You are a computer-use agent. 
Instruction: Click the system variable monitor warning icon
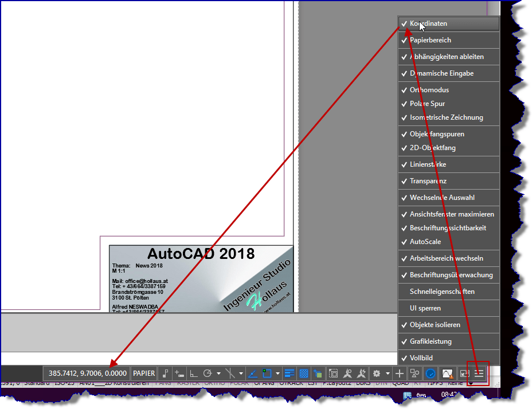[x=447, y=373]
